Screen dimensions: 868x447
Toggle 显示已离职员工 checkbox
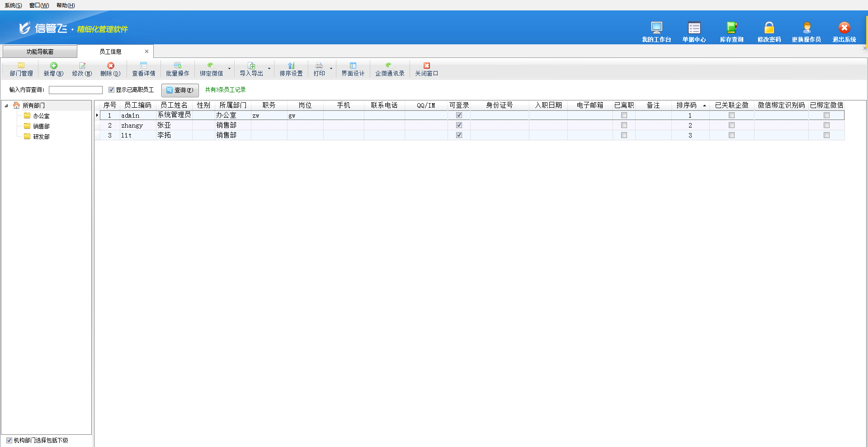111,90
